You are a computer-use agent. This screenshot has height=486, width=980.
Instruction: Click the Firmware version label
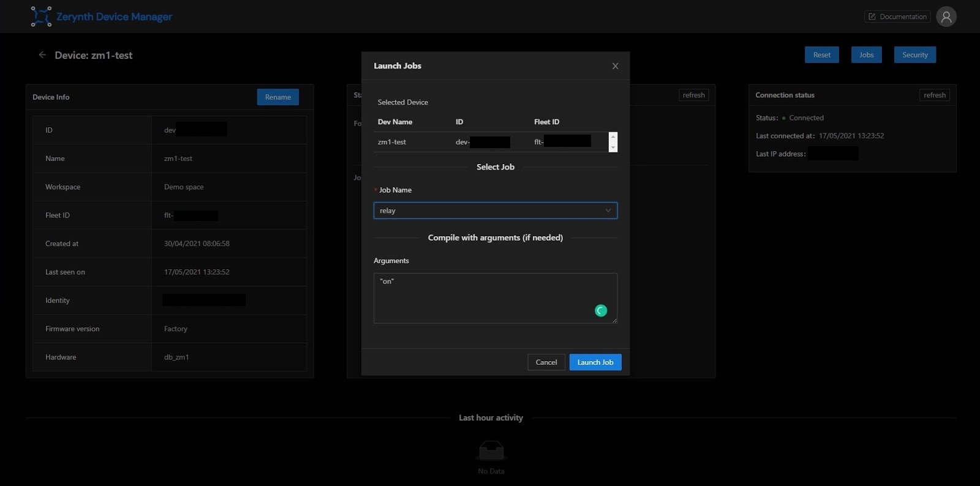tap(72, 329)
